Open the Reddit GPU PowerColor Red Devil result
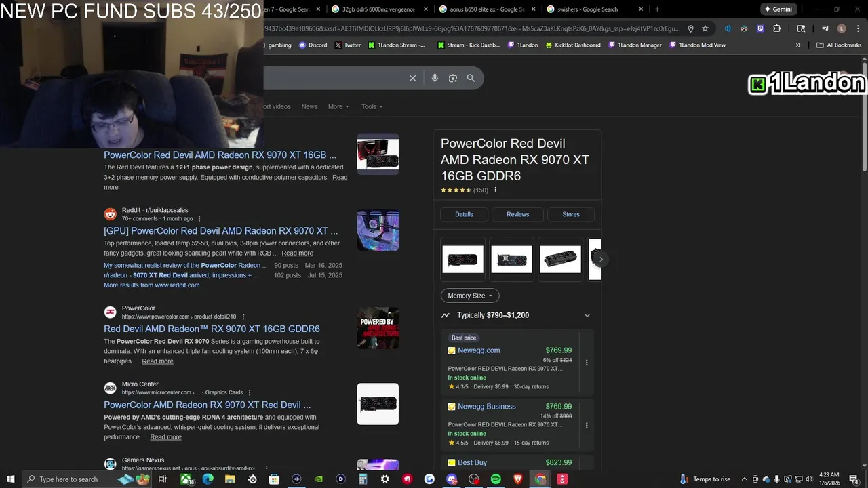 click(220, 231)
